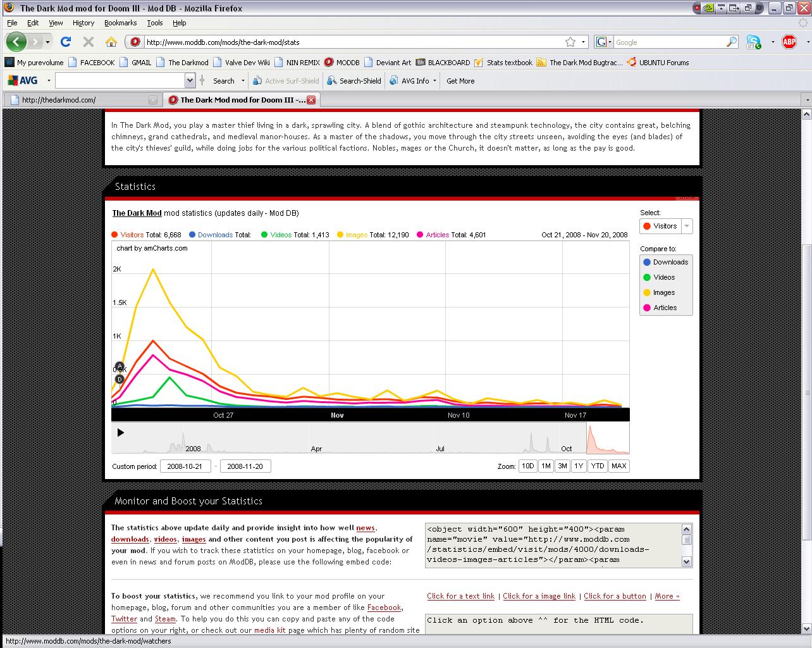Screen dimensions: 812x648
Task: Click the Get More toolbar button
Action: 460,80
